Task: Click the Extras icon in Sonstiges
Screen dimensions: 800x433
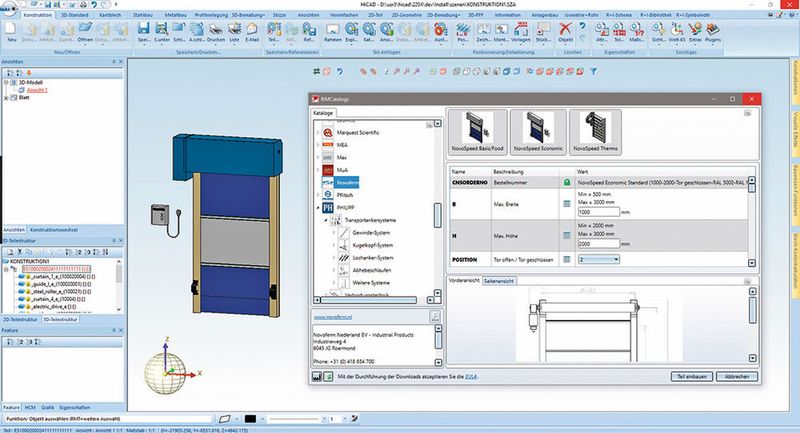Action: click(x=695, y=29)
